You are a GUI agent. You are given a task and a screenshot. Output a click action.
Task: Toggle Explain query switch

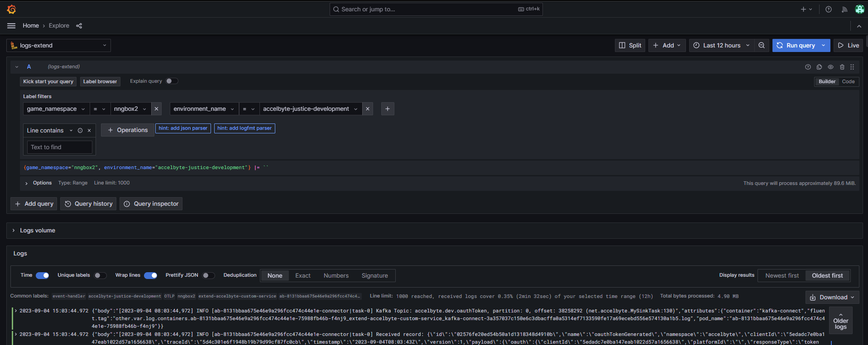coord(172,81)
